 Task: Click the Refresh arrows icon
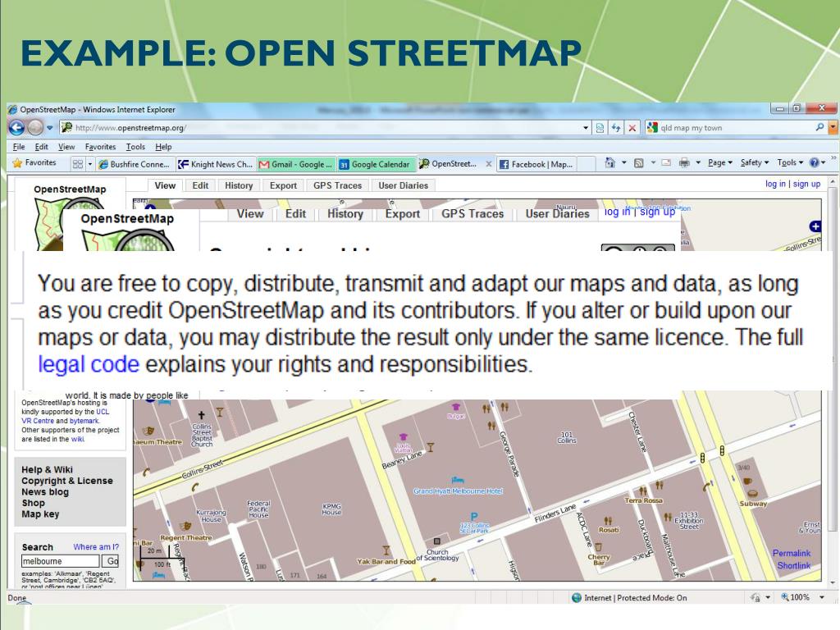click(616, 127)
